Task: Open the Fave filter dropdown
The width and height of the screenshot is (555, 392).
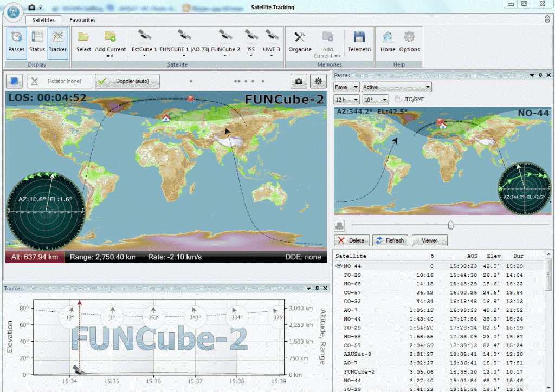Action: (x=346, y=87)
